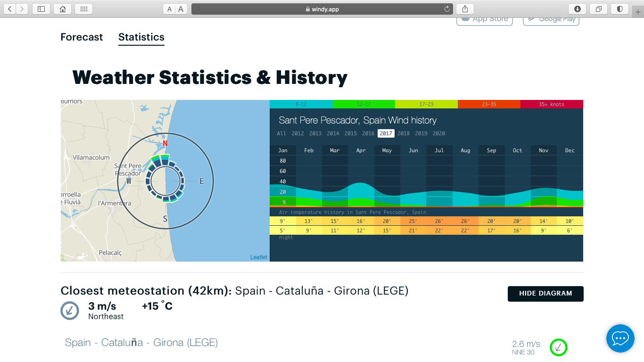This screenshot has width=644, height=362.
Task: Click the green checkmark beside 2.6 m/s
Action: [559, 347]
